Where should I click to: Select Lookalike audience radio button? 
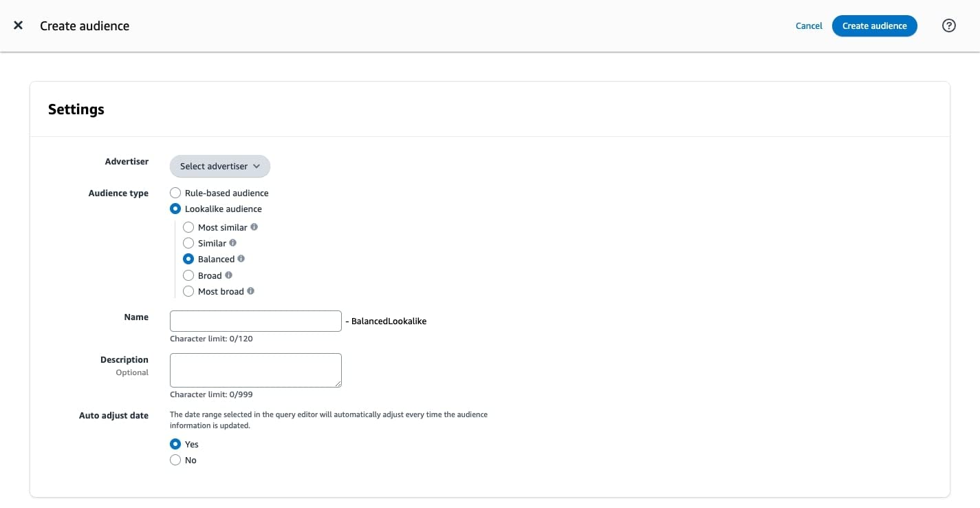pos(175,209)
